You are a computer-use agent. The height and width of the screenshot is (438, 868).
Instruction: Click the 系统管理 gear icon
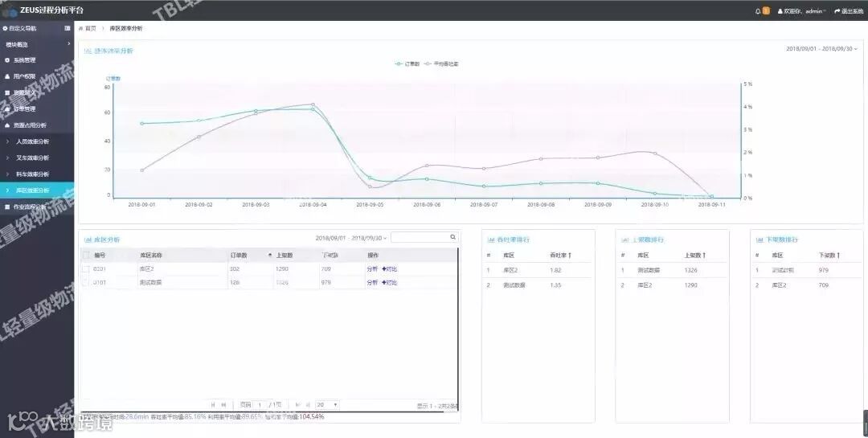7,60
